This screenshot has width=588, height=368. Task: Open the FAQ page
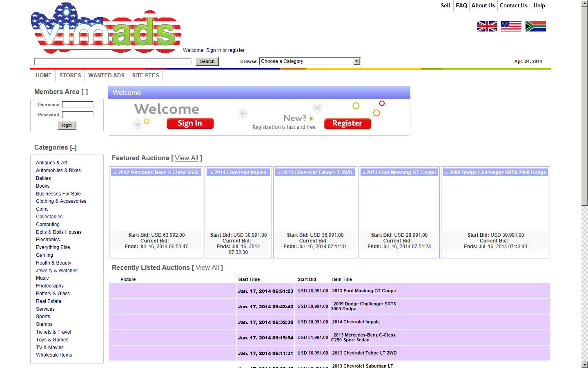click(x=461, y=5)
